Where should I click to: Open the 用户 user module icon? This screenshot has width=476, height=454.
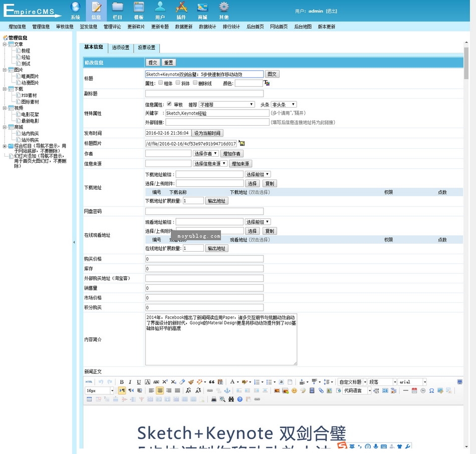pos(160,11)
